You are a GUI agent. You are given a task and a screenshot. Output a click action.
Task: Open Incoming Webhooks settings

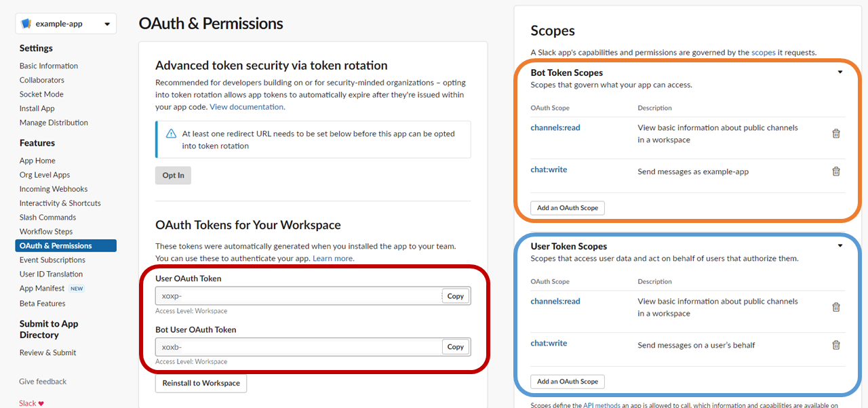pos(53,188)
